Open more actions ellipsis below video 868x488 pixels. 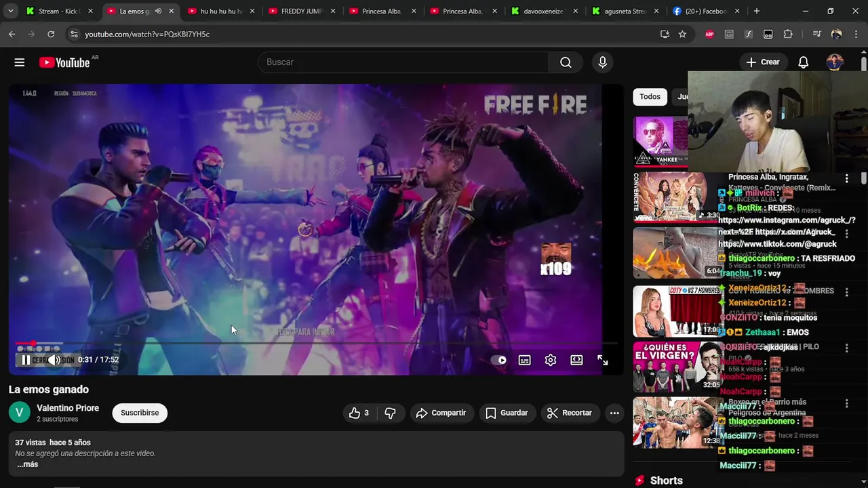(614, 413)
